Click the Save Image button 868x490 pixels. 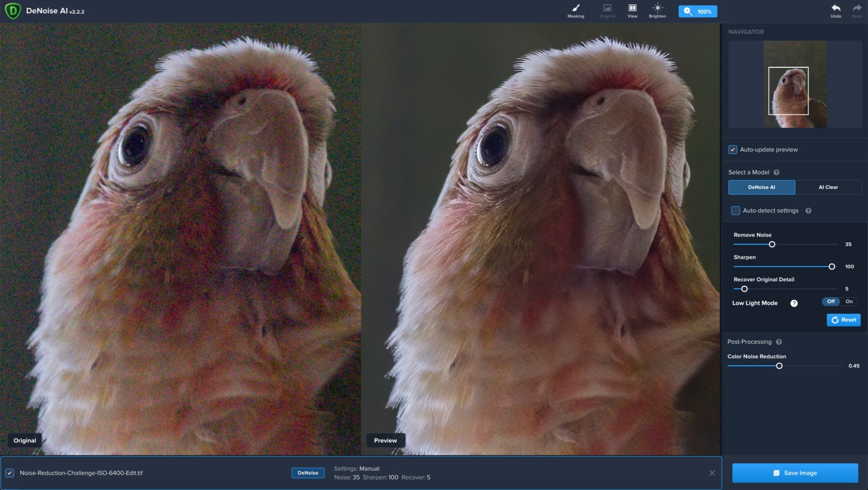pos(795,473)
